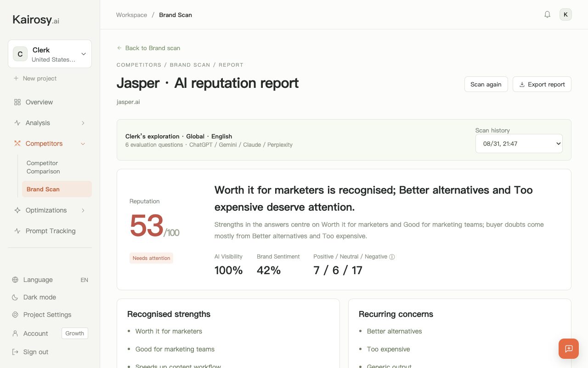Click the Needs attention status badge
The height and width of the screenshot is (368, 588).
pyautogui.click(x=151, y=258)
